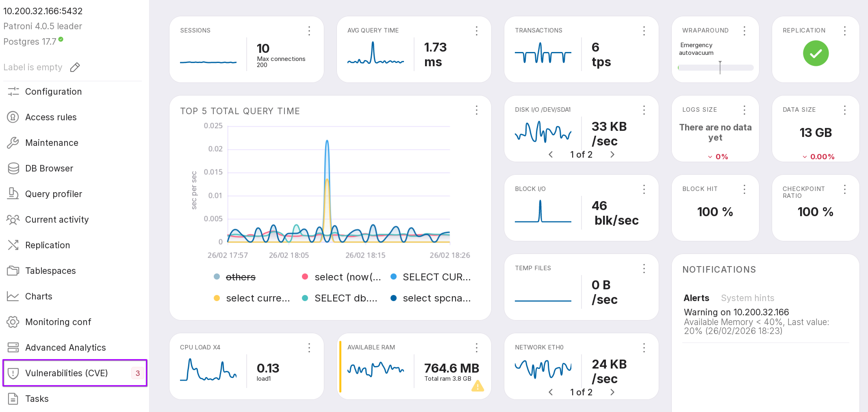Click the Maintenance wrench icon
This screenshot has height=412, width=868.
click(13, 143)
